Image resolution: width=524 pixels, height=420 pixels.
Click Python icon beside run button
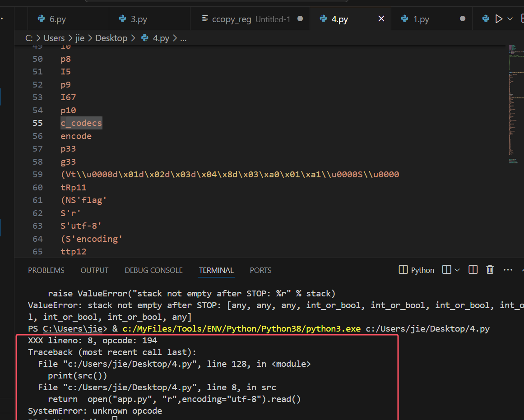click(486, 18)
